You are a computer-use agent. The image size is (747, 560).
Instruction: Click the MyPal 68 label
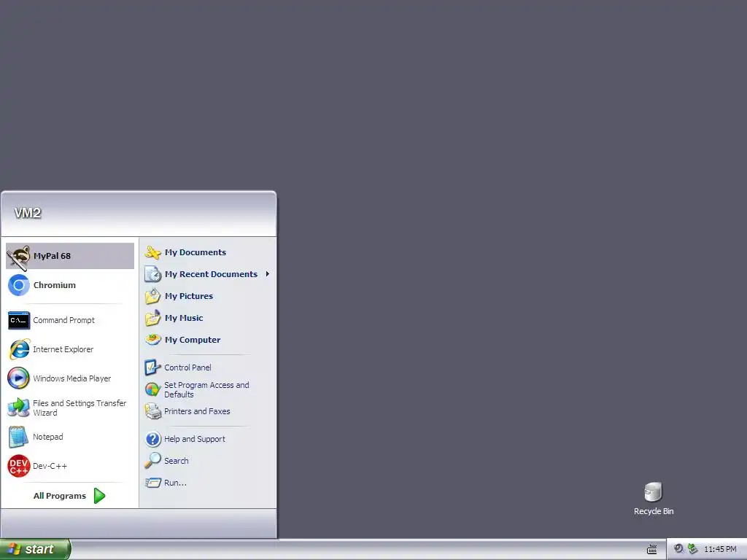[52, 256]
